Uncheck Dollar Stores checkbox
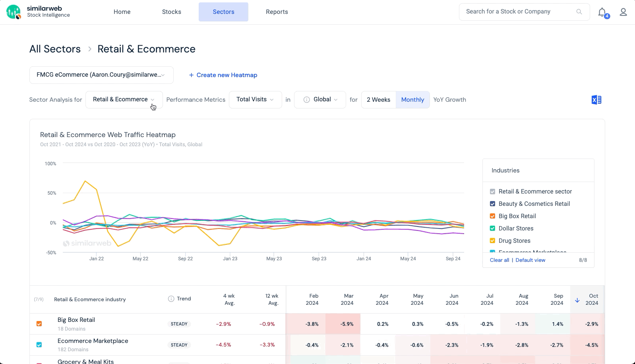 (x=492, y=228)
